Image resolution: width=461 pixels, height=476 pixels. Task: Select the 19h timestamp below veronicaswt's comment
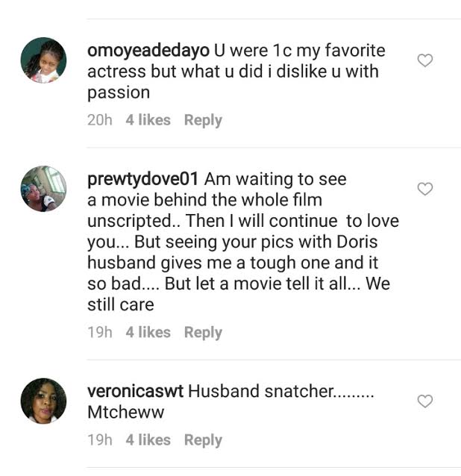(99, 440)
